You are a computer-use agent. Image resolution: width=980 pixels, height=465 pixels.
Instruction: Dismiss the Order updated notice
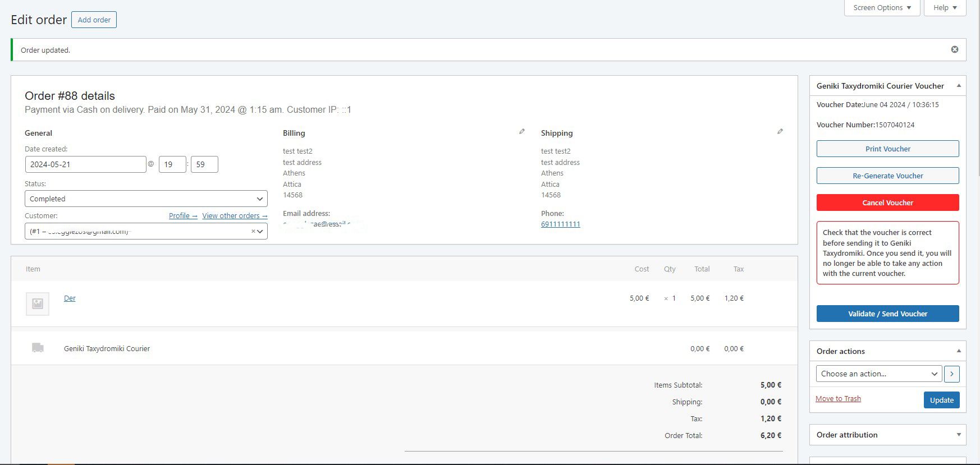click(954, 49)
